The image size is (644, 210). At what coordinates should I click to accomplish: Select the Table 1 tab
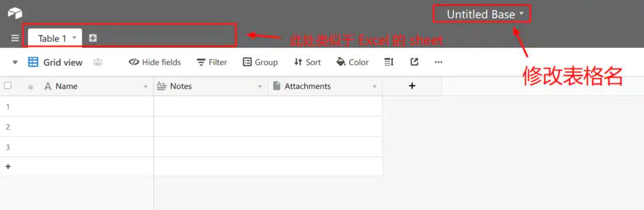55,38
